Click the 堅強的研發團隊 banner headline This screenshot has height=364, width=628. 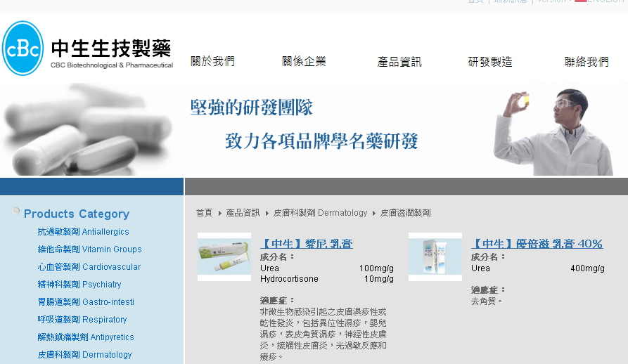(252, 108)
